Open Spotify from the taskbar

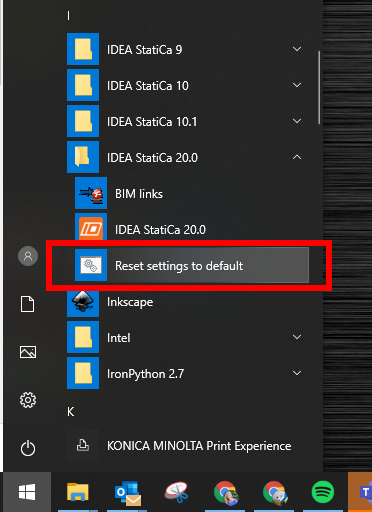click(x=323, y=492)
